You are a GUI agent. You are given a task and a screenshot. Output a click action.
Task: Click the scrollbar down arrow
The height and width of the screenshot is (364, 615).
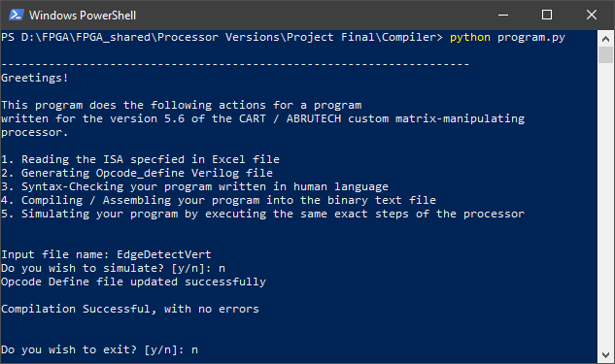click(605, 355)
